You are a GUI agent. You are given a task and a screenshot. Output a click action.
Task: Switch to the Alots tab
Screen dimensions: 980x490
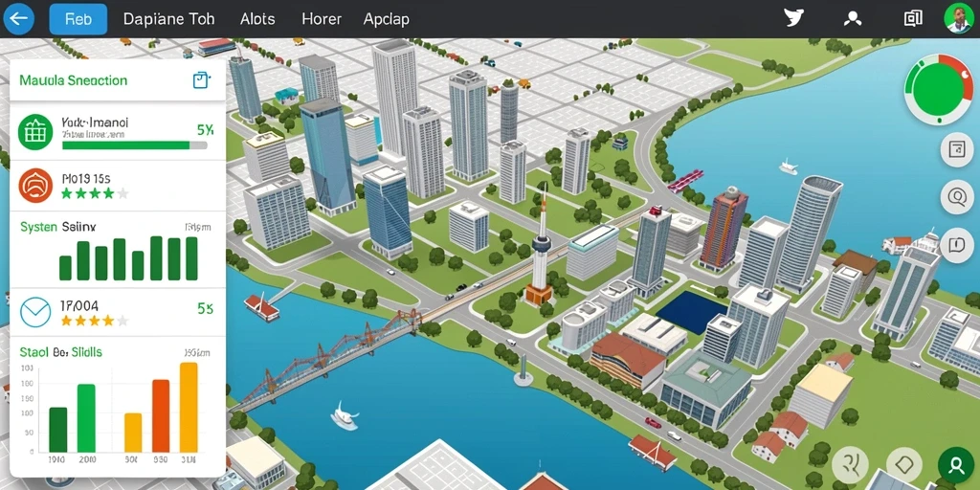pyautogui.click(x=257, y=19)
